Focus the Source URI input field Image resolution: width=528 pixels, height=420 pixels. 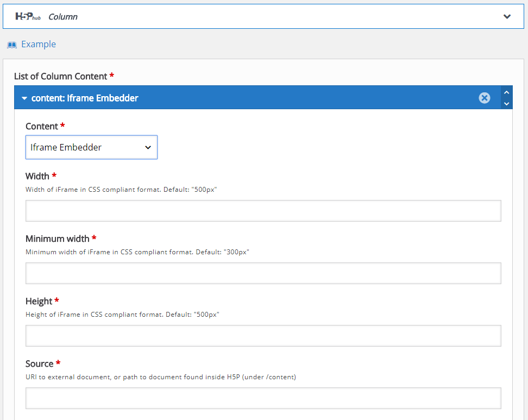click(263, 398)
